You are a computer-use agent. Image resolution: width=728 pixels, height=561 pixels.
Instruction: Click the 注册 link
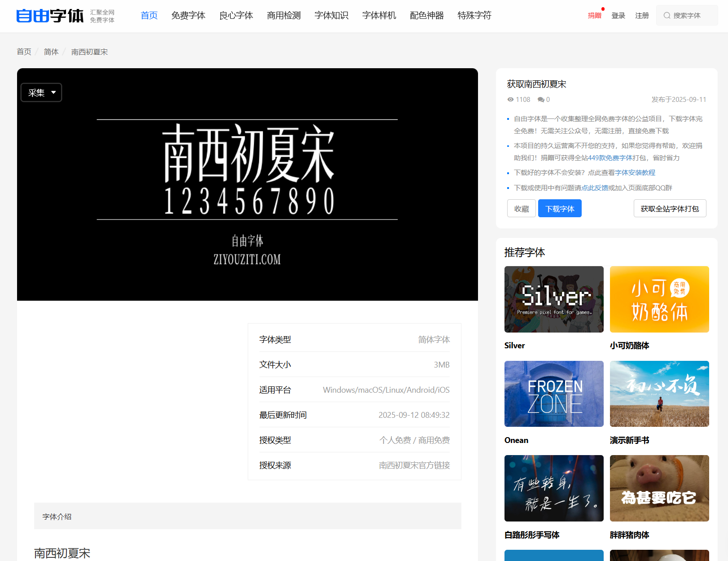[642, 16]
